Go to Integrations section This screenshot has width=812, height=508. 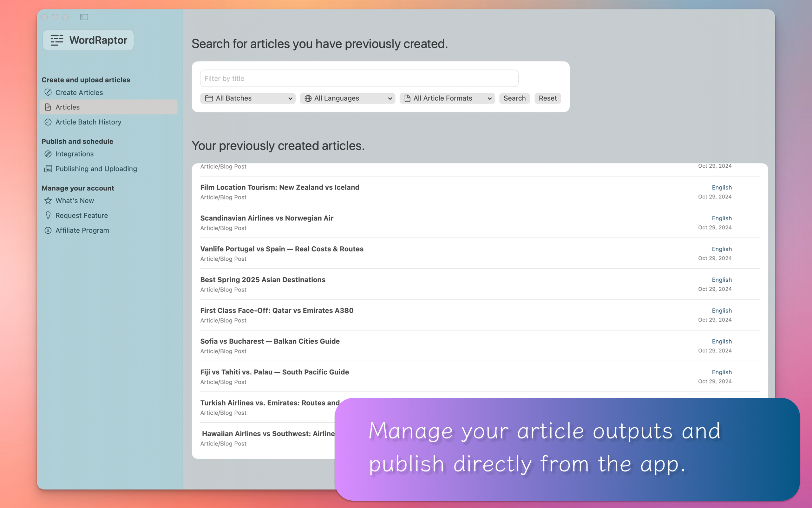coord(75,154)
